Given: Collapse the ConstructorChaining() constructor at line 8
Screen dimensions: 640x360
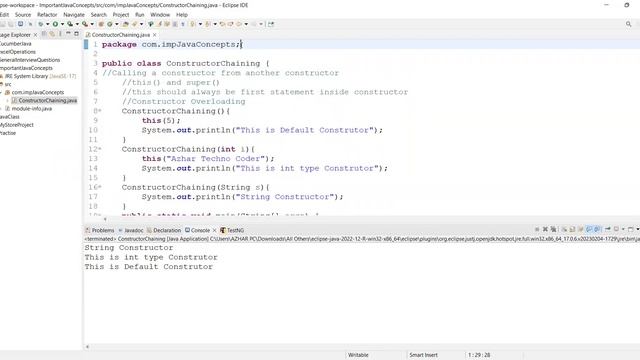Looking at the screenshot, I should 100,111.
